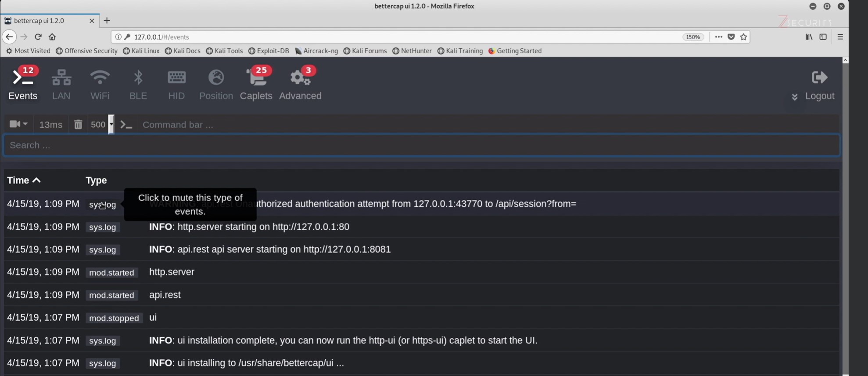The image size is (868, 376).
Task: Open the record camera dropdown
Action: coord(18,124)
